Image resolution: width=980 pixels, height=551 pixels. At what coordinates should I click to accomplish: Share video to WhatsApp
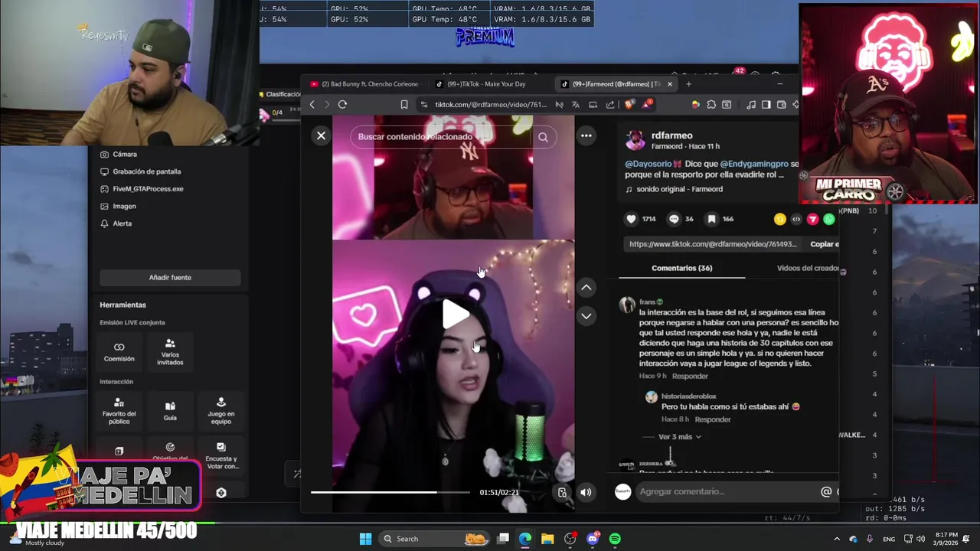pos(829,219)
